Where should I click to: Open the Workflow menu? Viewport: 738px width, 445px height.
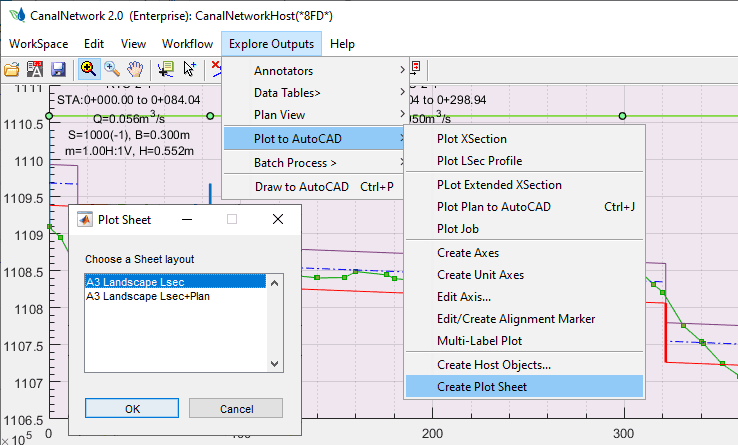[187, 44]
